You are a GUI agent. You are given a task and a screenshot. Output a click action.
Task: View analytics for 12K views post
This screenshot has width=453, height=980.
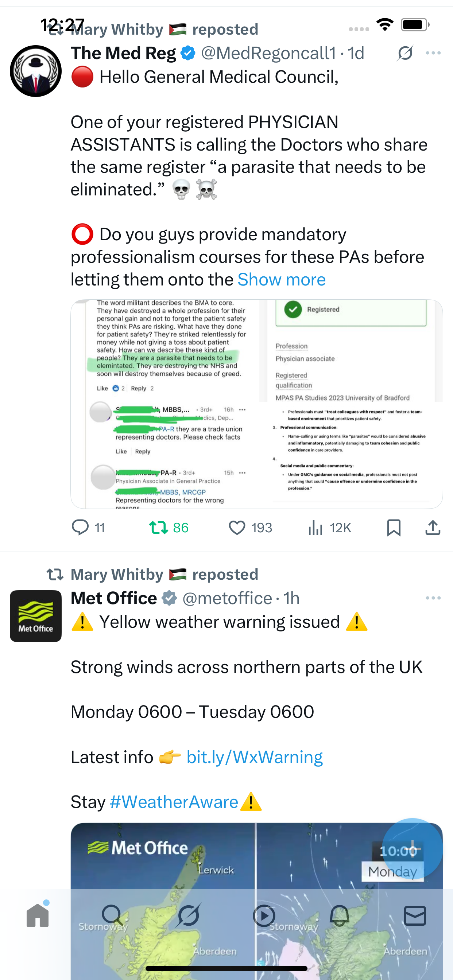pos(315,528)
